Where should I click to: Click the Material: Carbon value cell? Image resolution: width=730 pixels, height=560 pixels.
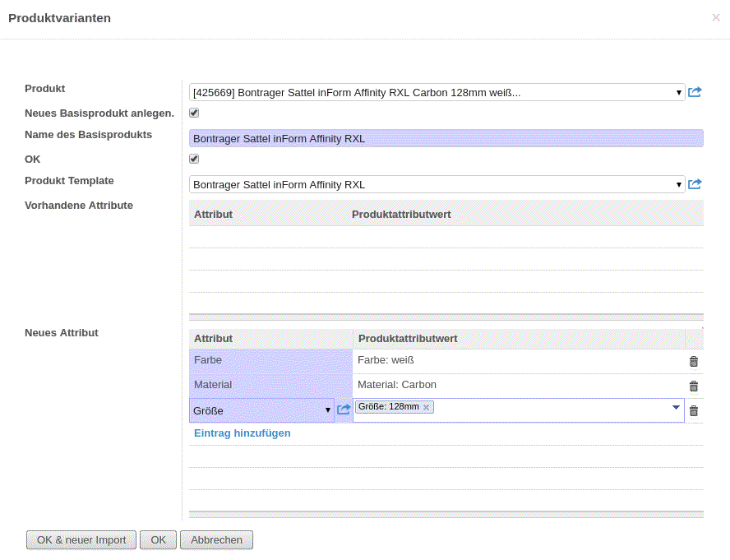click(519, 386)
